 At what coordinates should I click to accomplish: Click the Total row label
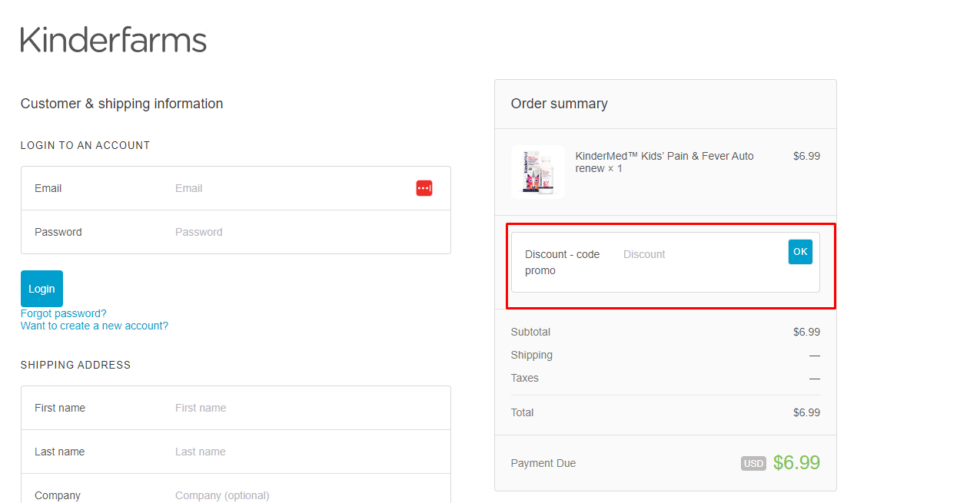pyautogui.click(x=523, y=412)
